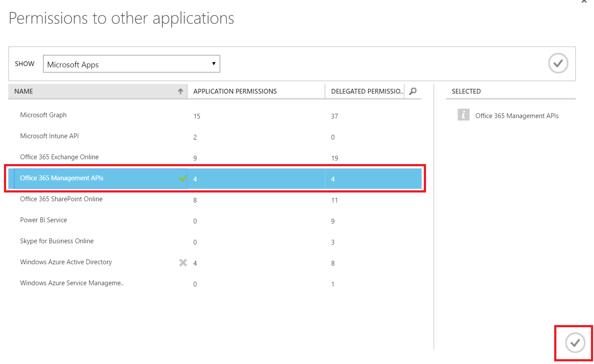
Task: Click the info icon in the Selected list
Action: tap(463, 115)
